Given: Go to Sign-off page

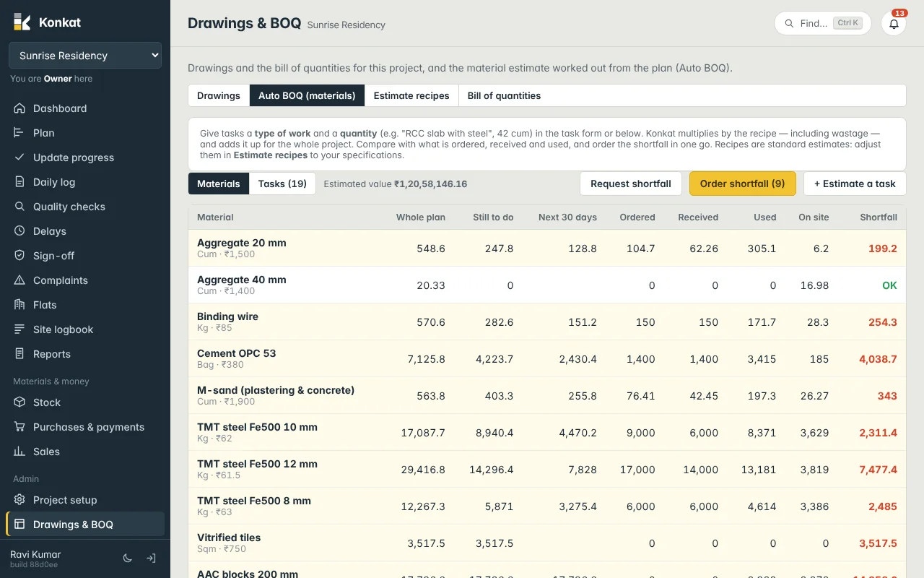Looking at the screenshot, I should (85, 256).
